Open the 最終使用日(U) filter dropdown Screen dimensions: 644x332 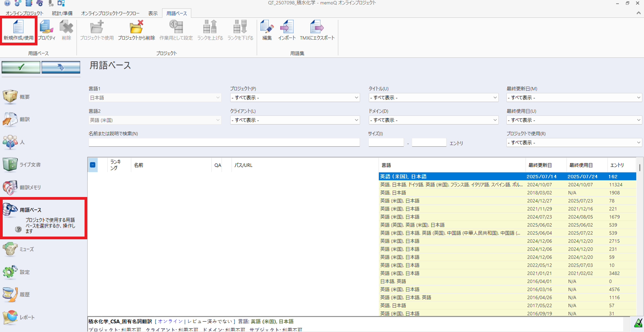pyautogui.click(x=574, y=120)
